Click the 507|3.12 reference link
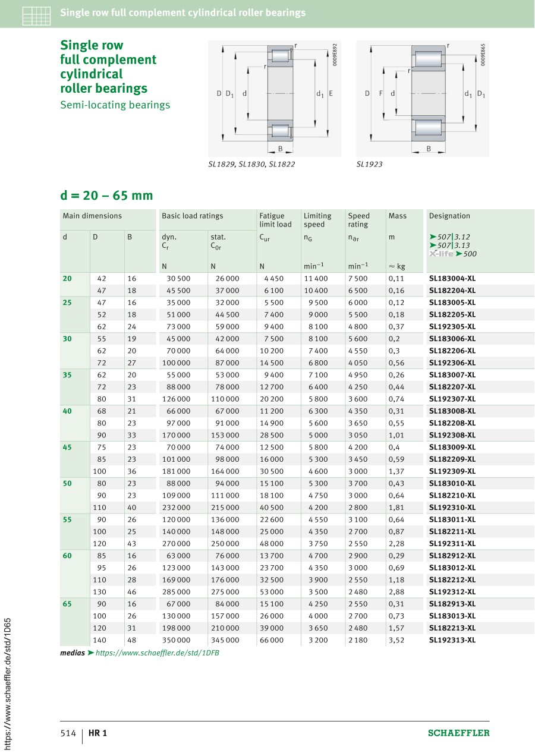The image size is (535, 756). [449, 237]
